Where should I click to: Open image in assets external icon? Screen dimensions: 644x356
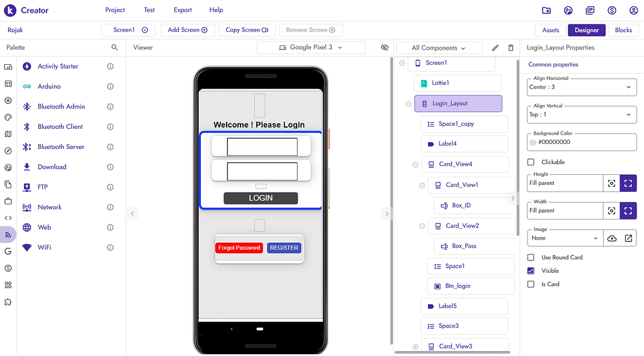click(x=628, y=238)
